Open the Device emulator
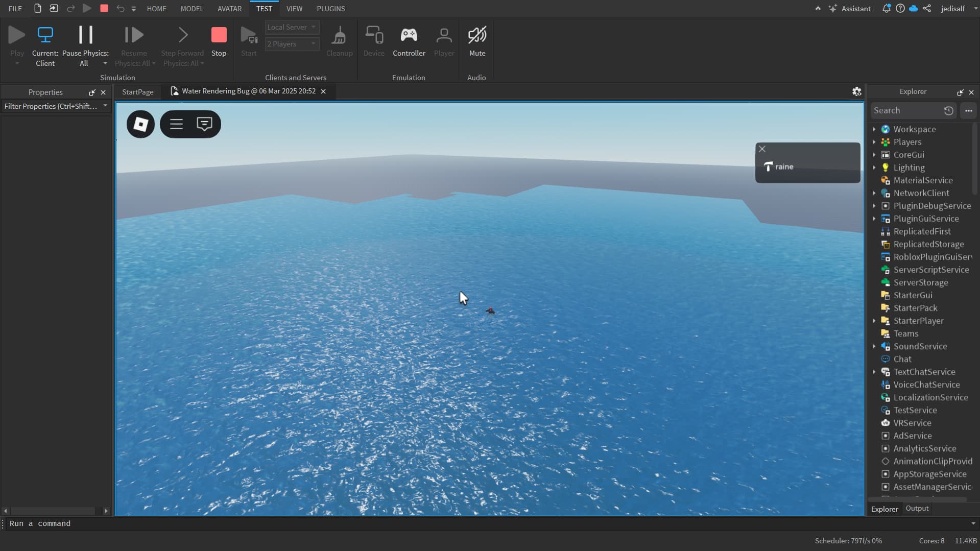This screenshot has width=980, height=551. 374,40
